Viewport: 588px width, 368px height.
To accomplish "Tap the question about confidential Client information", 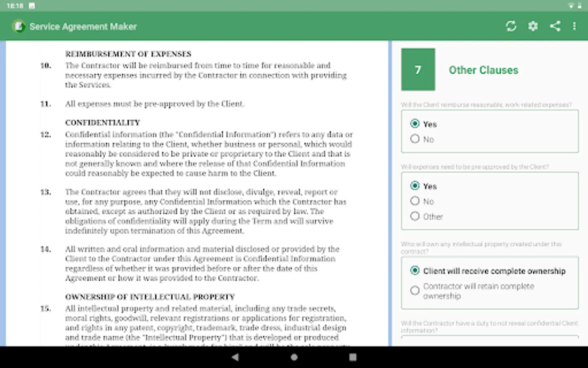I will pos(489,326).
